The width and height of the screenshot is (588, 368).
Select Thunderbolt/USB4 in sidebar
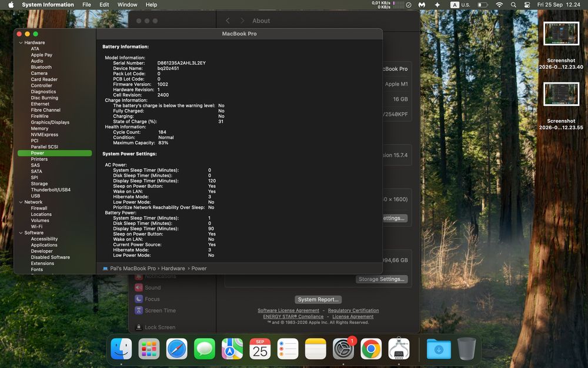click(51, 190)
